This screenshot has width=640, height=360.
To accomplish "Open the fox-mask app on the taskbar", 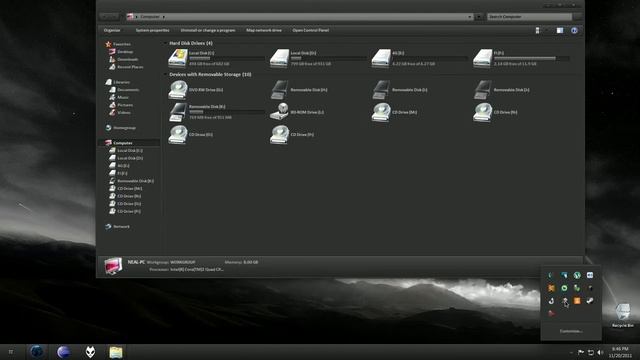I will [90, 352].
